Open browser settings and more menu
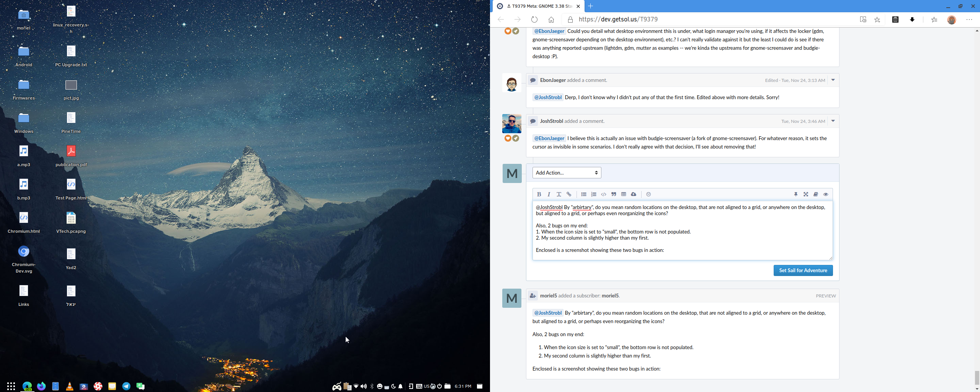Screen dimensions: 980x392 click(x=969, y=20)
